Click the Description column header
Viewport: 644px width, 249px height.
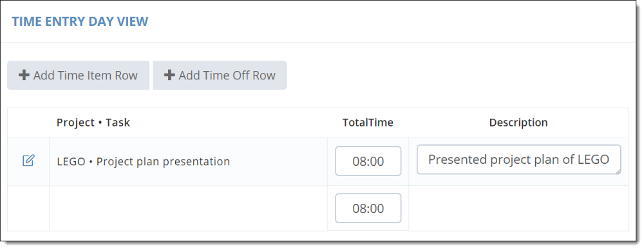click(x=518, y=123)
